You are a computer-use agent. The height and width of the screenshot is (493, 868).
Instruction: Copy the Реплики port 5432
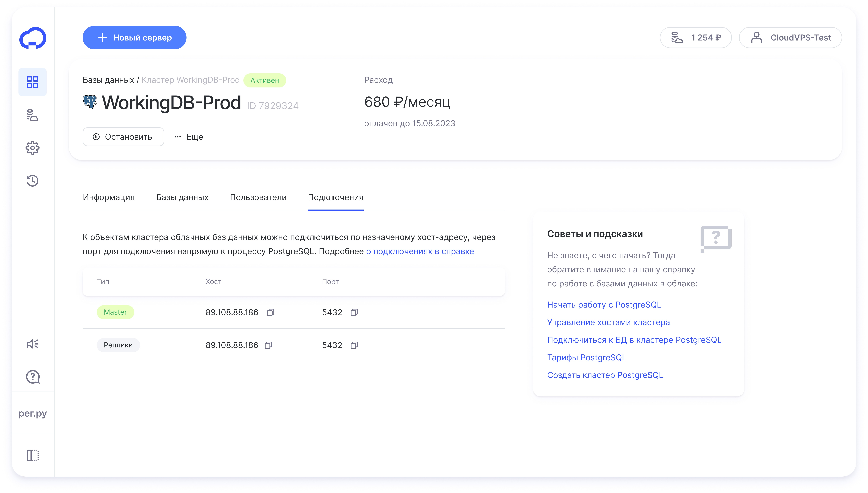click(354, 345)
